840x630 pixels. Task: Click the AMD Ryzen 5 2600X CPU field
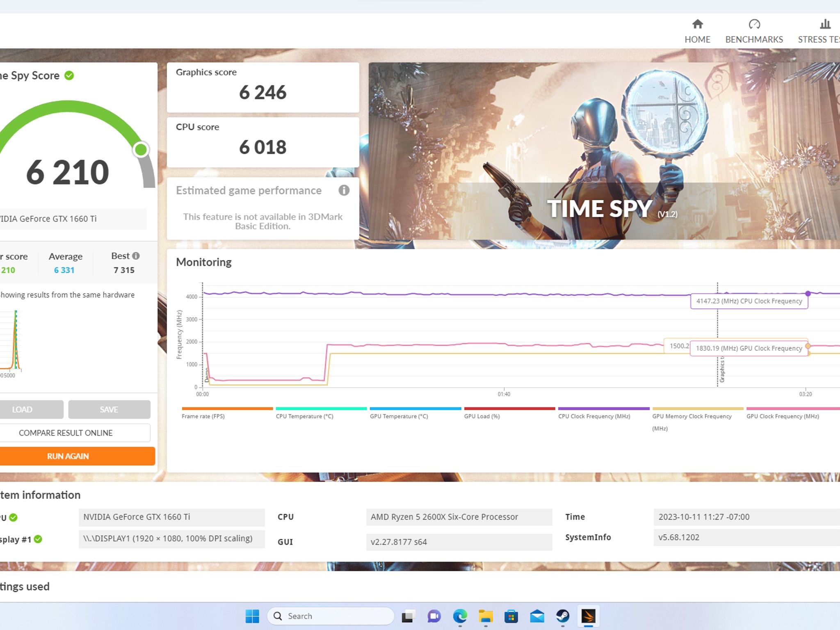coord(459,517)
